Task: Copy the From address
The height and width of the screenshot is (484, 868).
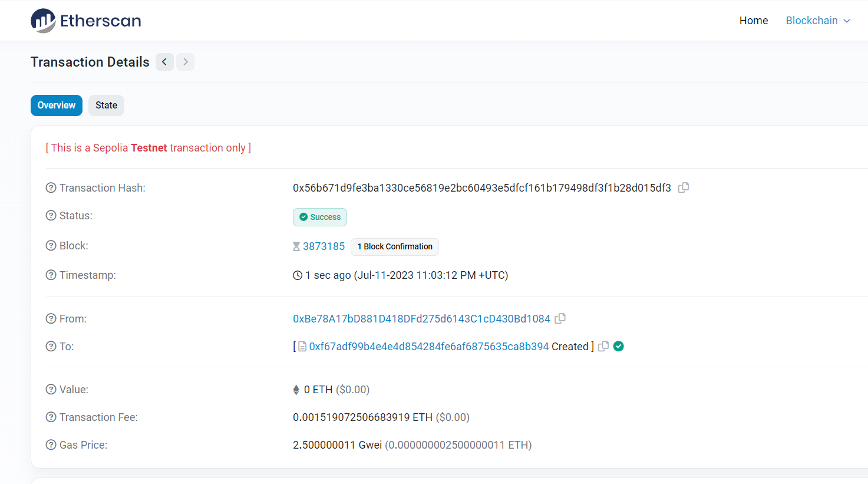Action: (x=560, y=318)
